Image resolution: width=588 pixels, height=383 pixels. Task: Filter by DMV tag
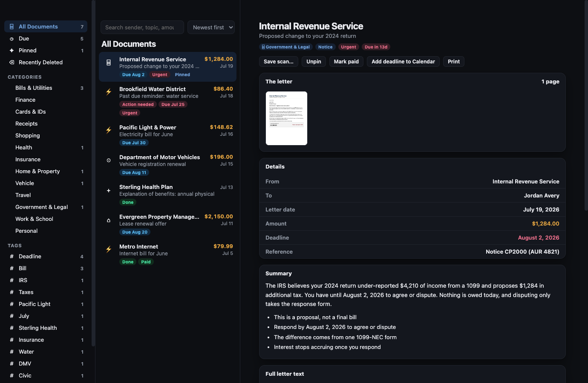(46, 363)
